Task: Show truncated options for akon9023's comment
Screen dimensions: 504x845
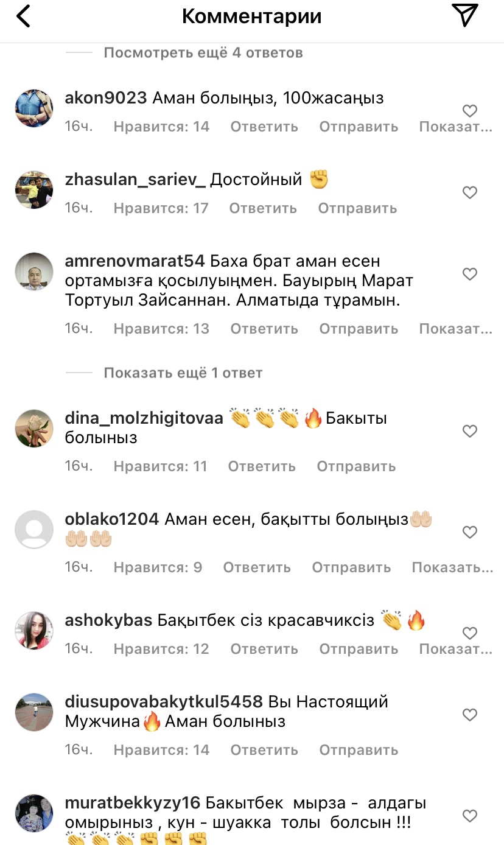Action: [456, 127]
